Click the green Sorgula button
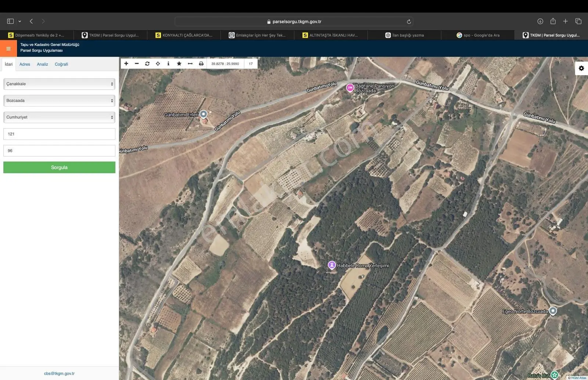Viewport: 588px width, 380px height. coord(59,167)
